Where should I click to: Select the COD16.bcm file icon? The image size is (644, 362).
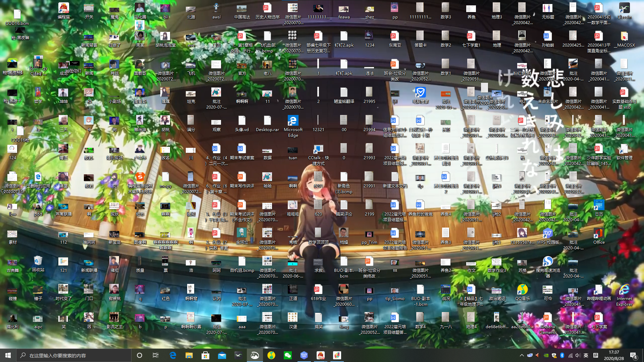pyautogui.click(x=17, y=17)
